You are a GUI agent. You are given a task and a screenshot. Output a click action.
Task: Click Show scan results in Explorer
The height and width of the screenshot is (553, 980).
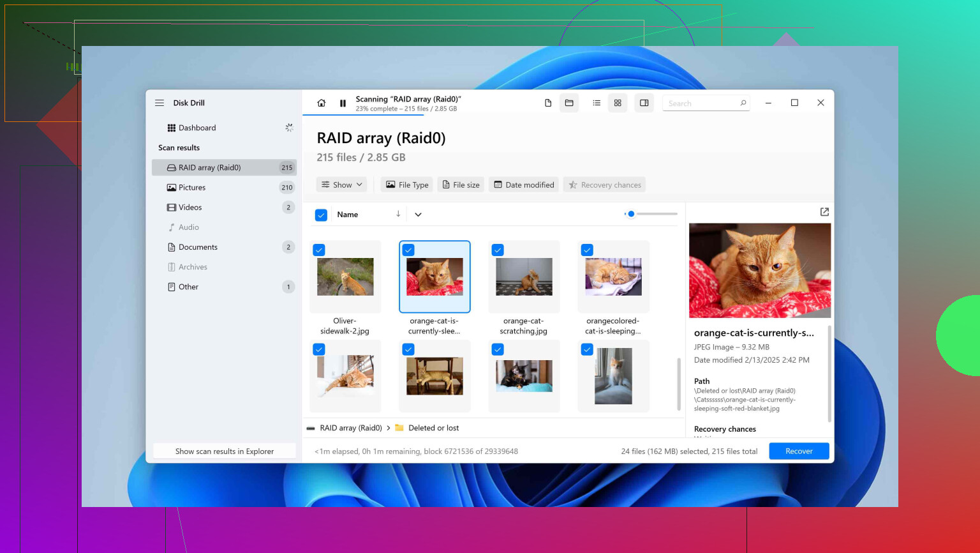point(225,451)
